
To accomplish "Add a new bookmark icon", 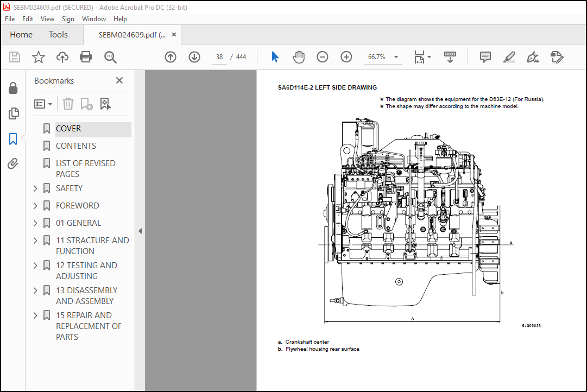I will (86, 104).
